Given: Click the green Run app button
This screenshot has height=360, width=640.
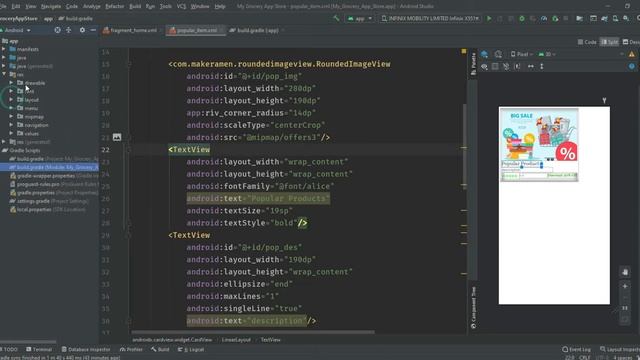Looking at the screenshot, I should (x=489, y=18).
